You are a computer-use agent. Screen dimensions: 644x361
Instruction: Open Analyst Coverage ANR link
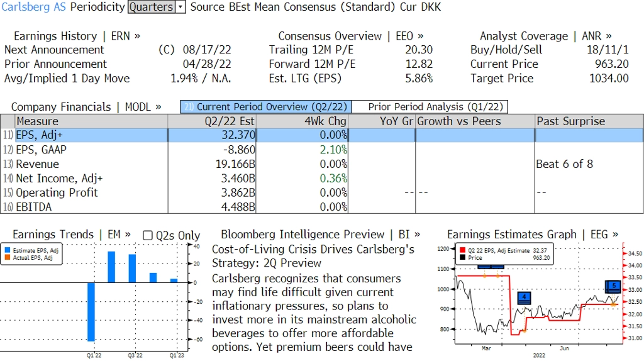pos(545,36)
